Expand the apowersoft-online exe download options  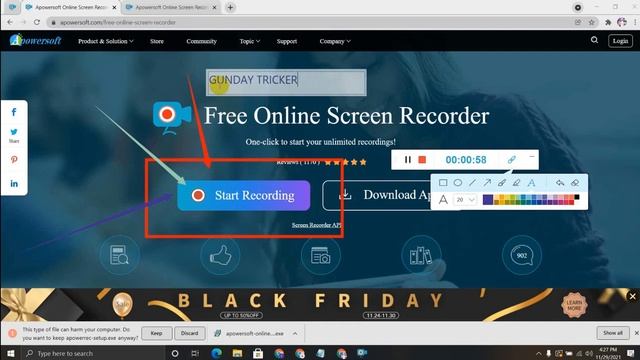[x=295, y=333]
